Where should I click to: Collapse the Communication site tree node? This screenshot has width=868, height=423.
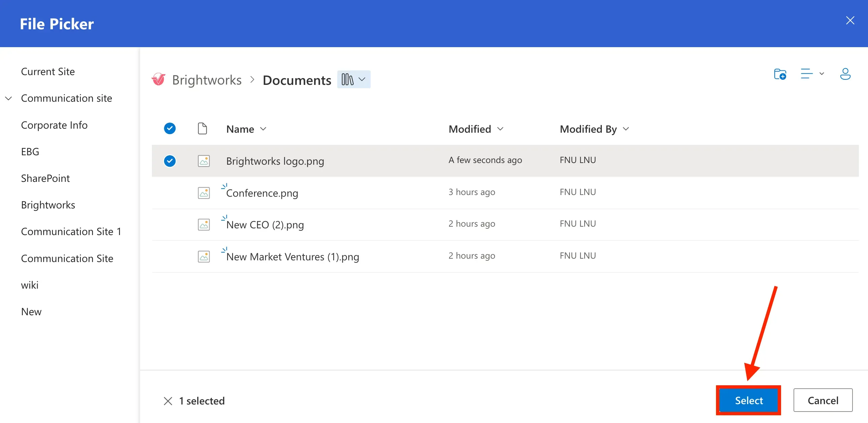coord(9,98)
